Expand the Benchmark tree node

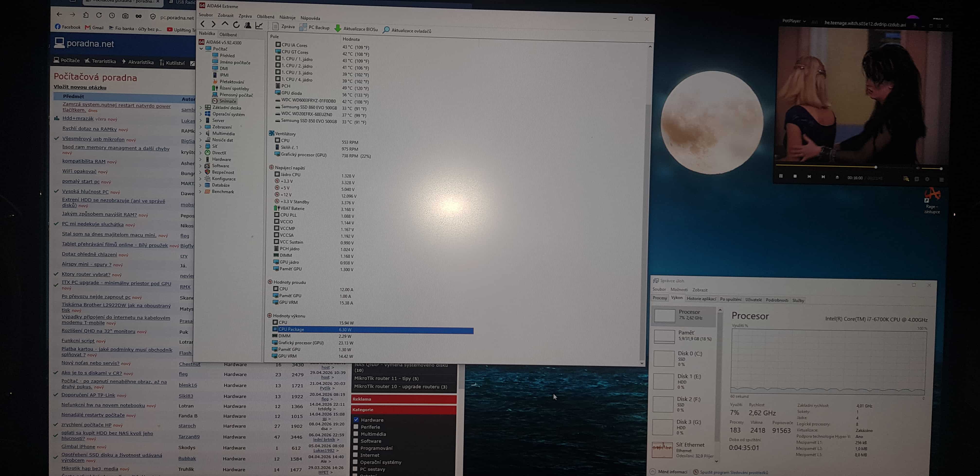coord(201,192)
